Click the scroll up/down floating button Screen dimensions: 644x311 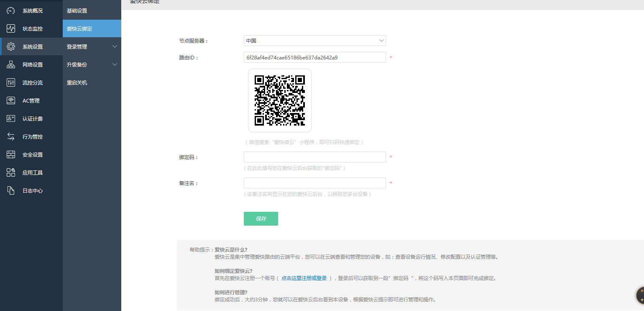[640, 295]
